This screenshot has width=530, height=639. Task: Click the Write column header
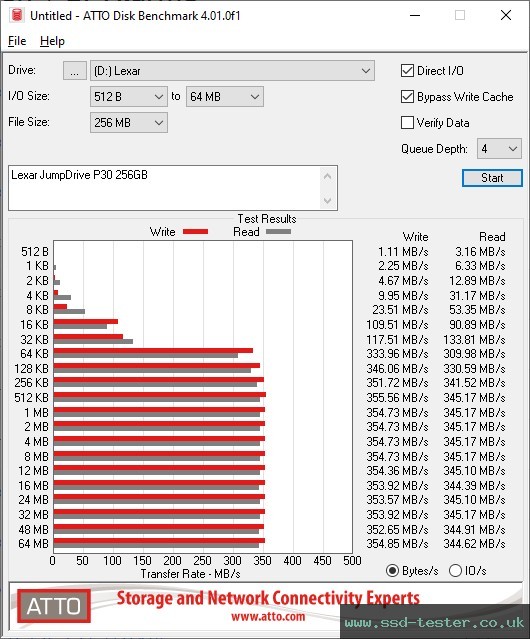coord(416,237)
